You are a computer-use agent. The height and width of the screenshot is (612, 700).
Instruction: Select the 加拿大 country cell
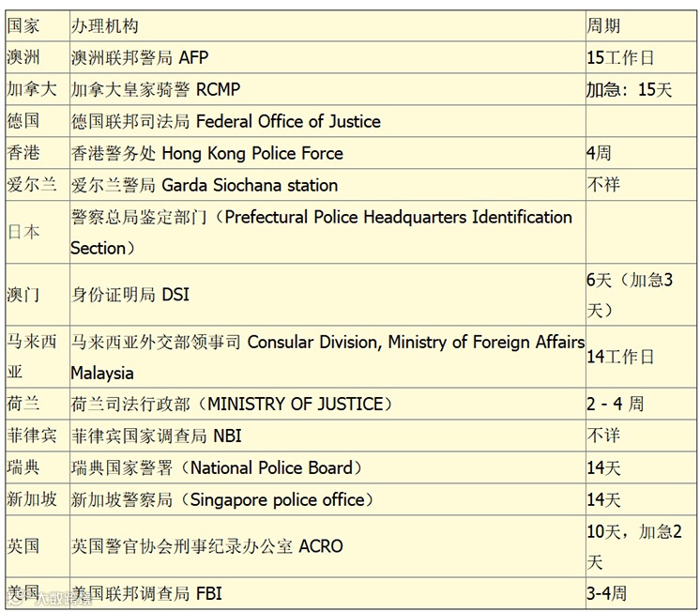[38, 89]
